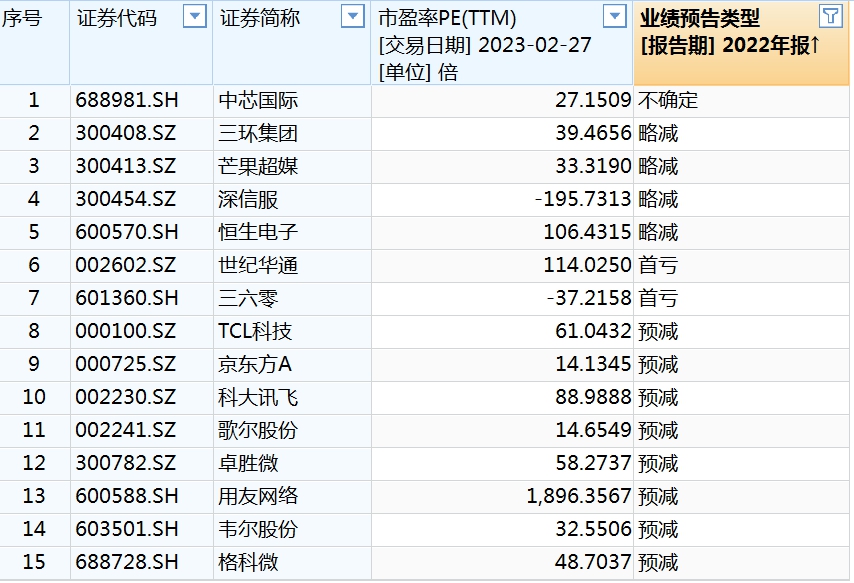Screen dimensions: 854x583
Task: Open the 证券代码 column filter dropdown
Action: point(195,16)
